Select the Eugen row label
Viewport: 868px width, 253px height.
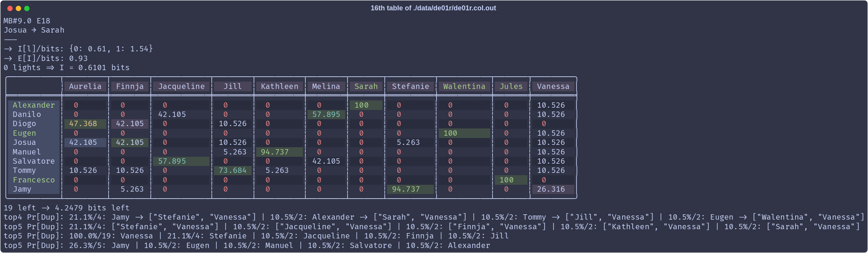pos(34,133)
